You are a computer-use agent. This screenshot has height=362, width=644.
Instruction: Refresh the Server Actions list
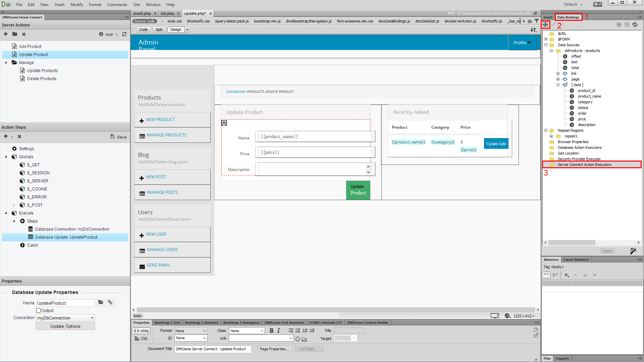[x=124, y=34]
